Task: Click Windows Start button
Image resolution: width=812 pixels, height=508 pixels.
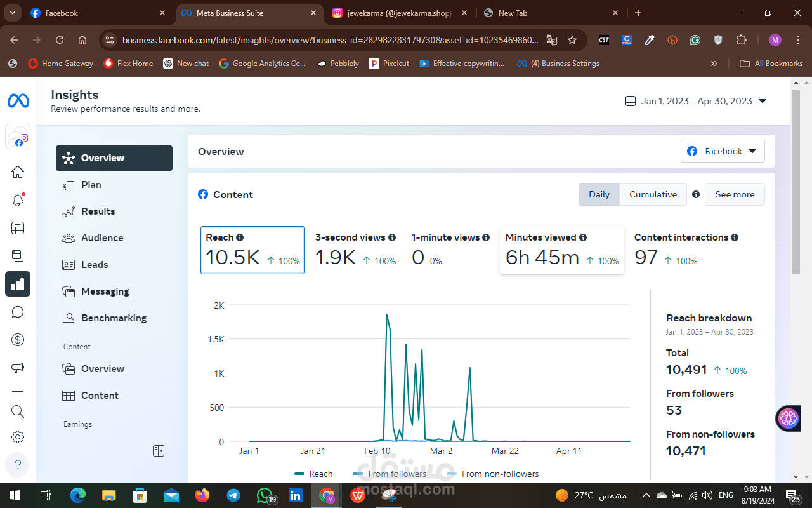Action: tap(15, 495)
